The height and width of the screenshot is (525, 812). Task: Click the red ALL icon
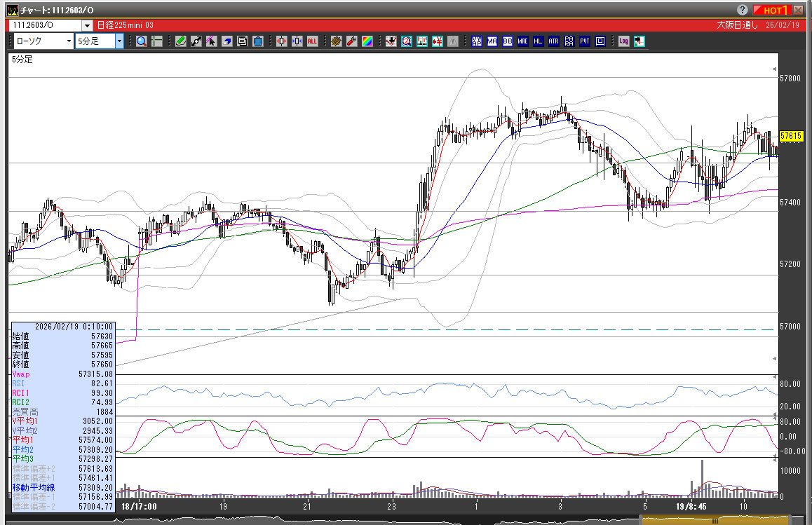point(312,41)
